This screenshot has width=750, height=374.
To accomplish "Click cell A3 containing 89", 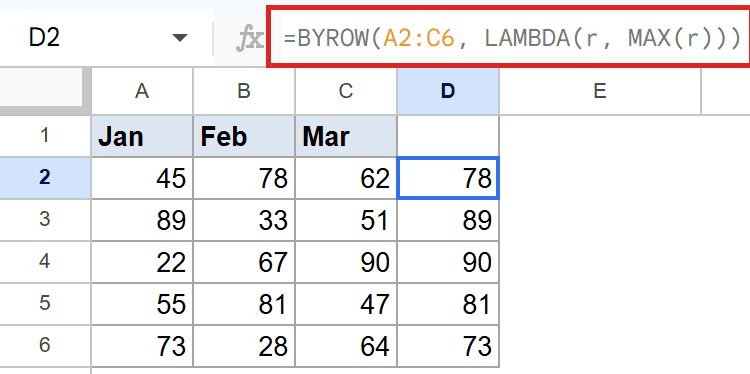I will (142, 220).
